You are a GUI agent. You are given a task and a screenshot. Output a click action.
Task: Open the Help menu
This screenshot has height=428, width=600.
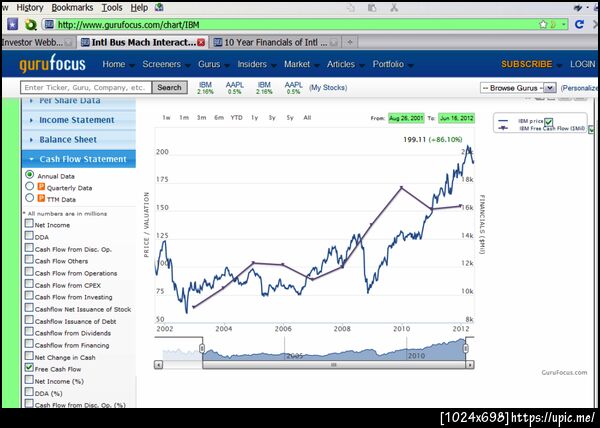point(139,7)
